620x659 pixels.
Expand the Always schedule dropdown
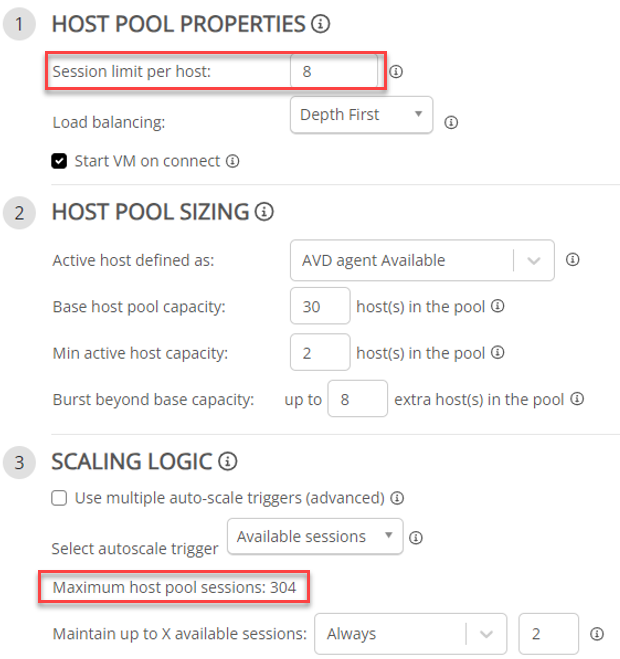click(x=411, y=633)
